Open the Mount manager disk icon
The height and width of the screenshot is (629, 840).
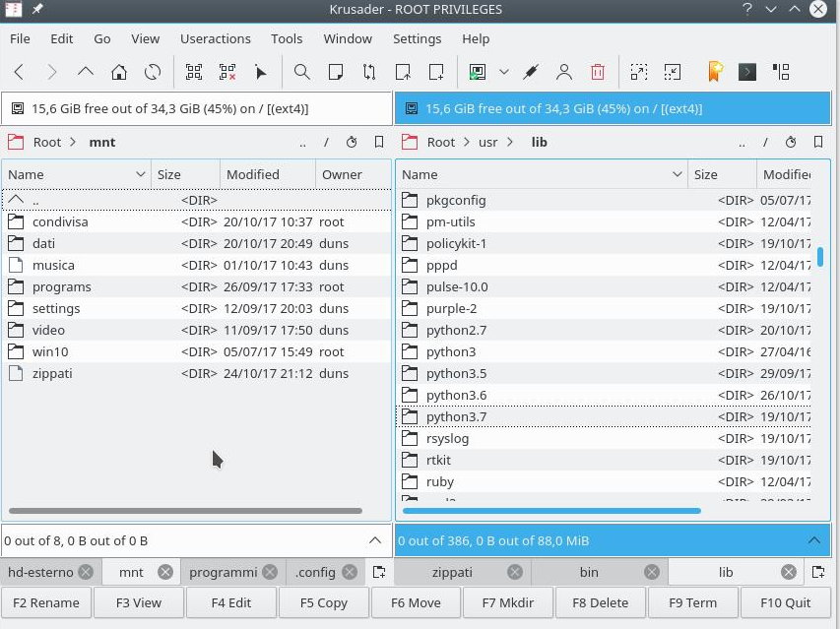click(x=478, y=72)
